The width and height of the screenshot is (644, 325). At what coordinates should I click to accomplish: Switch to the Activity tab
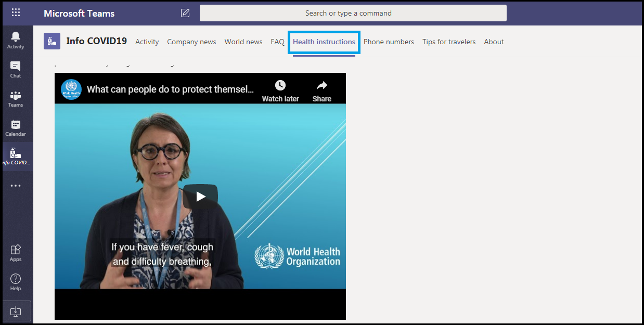click(147, 42)
